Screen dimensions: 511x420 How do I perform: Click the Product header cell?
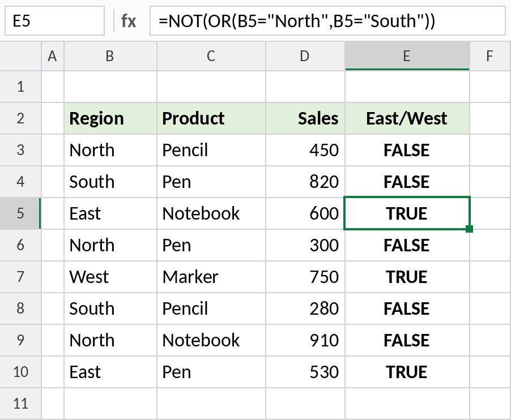pos(211,118)
